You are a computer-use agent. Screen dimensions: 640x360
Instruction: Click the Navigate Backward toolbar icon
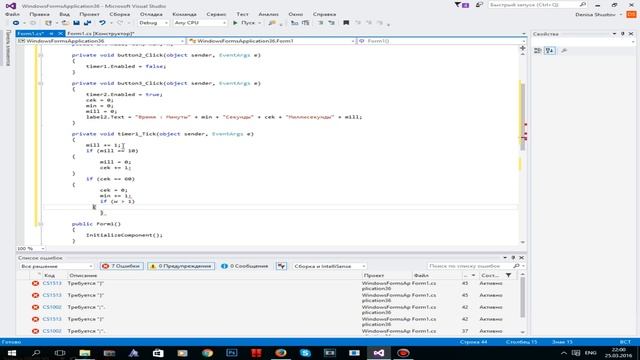click(16, 23)
